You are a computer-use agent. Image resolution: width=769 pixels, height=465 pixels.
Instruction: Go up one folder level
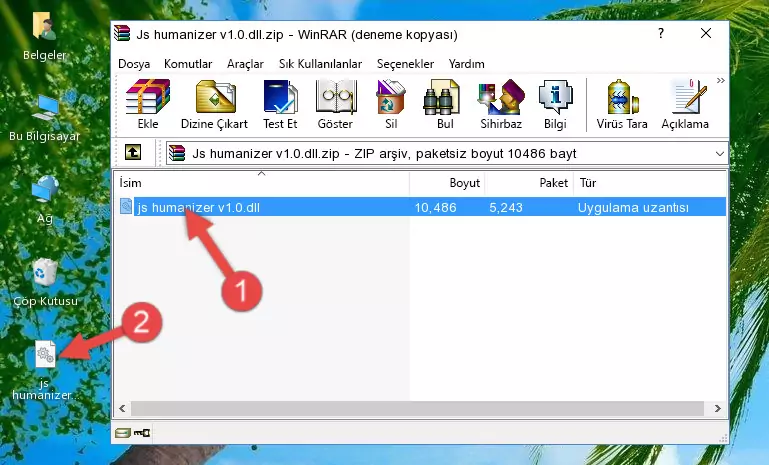click(133, 153)
